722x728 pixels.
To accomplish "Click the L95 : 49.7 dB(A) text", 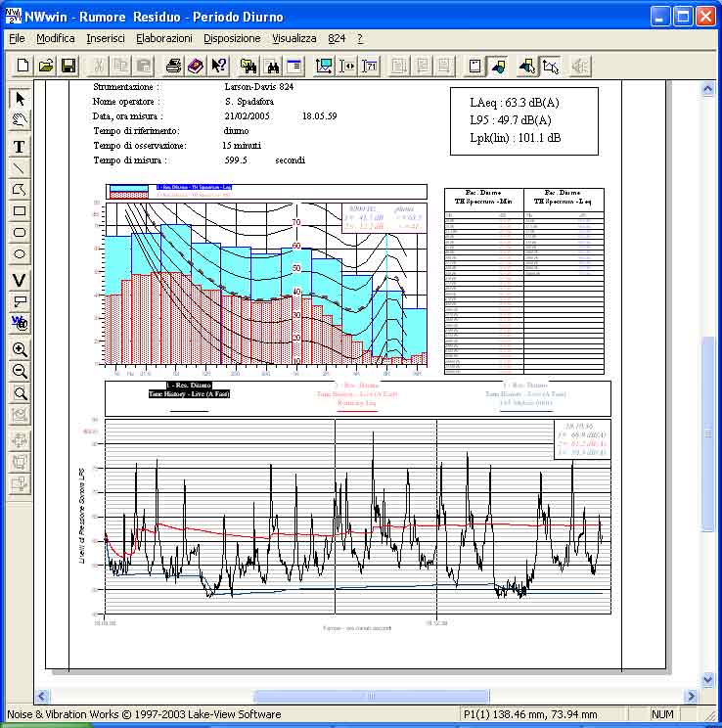I will tap(511, 120).
